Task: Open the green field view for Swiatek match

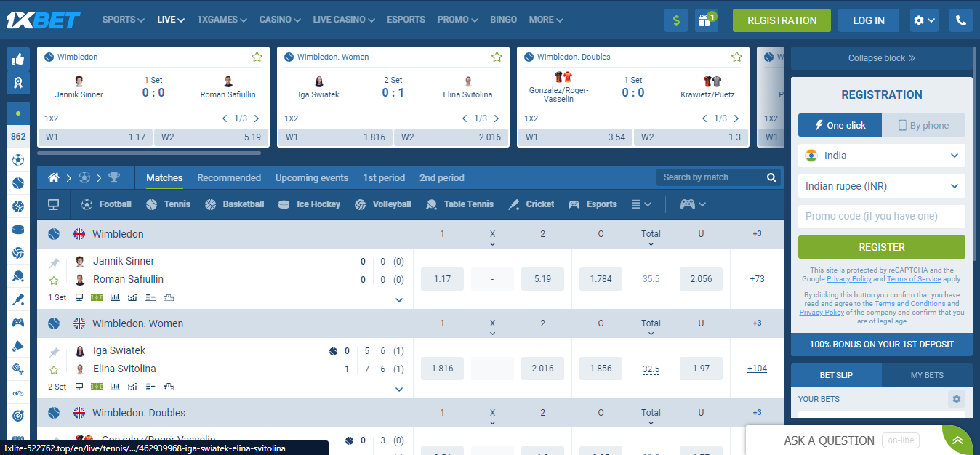Action: [x=97, y=387]
